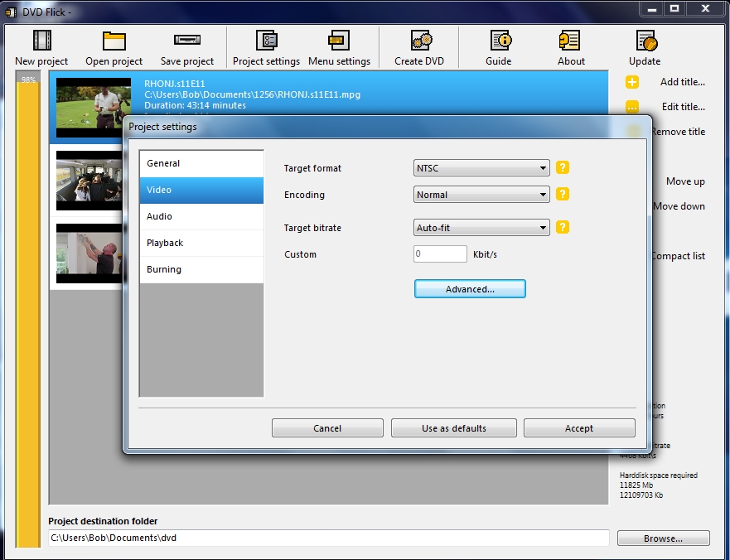Click Browse... for destination folder
The width and height of the screenshot is (730, 560).
[x=664, y=538]
